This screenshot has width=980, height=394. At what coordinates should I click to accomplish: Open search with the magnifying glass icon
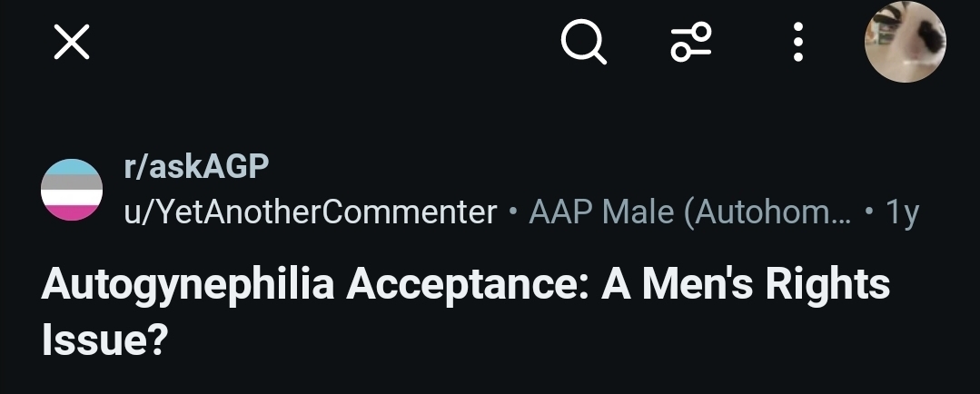(x=583, y=43)
